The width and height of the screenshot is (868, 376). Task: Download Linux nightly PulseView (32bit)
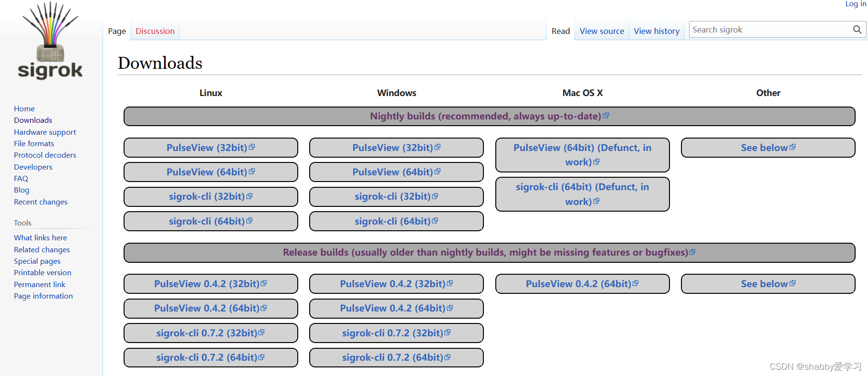click(210, 148)
